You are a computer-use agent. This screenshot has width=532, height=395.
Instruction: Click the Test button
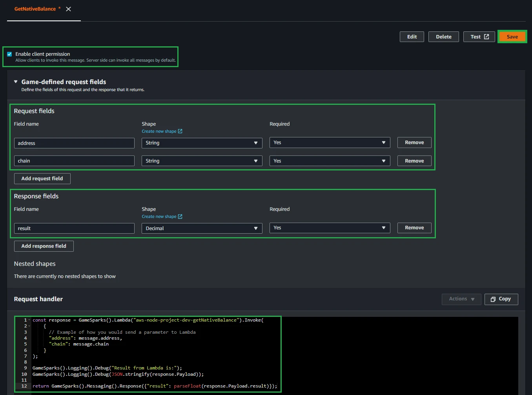[479, 37]
